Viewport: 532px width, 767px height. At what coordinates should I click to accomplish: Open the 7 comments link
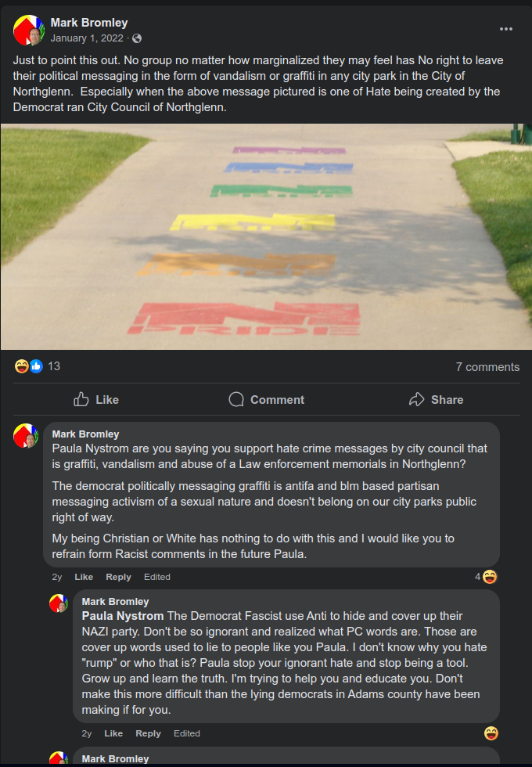click(x=487, y=367)
